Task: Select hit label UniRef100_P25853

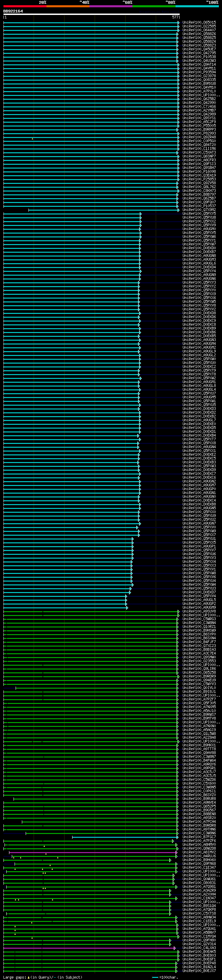Action: [199, 179]
